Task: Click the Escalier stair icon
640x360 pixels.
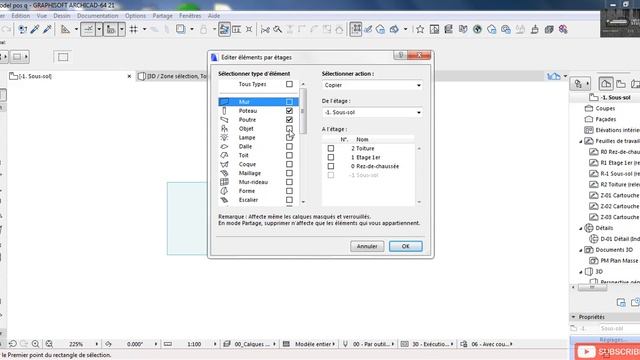Action: point(224,200)
